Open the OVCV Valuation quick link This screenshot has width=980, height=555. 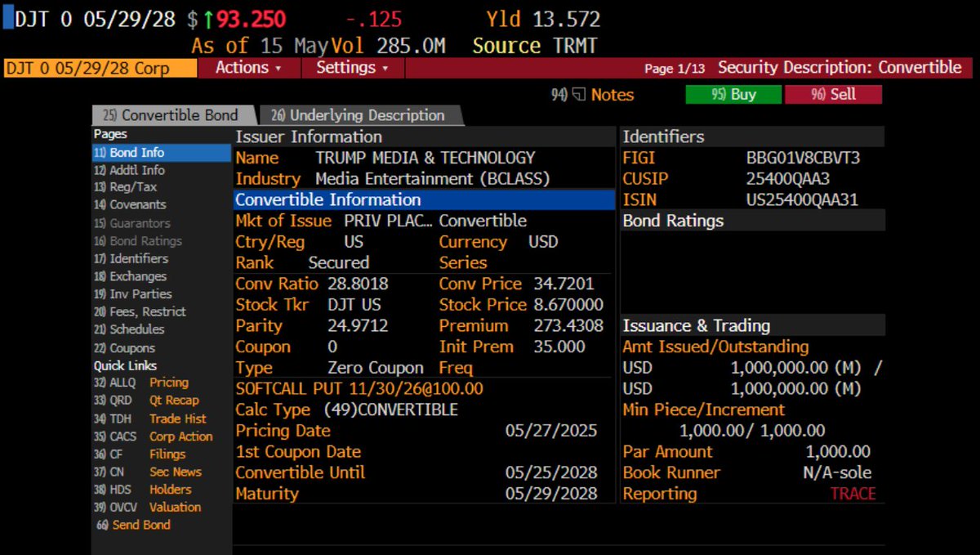pyautogui.click(x=147, y=507)
